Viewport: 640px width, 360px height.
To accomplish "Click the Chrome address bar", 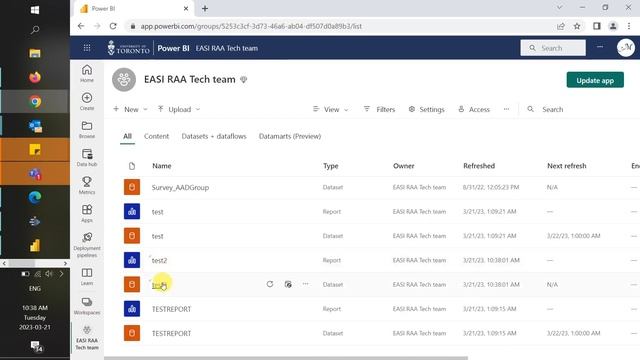I will click(339, 26).
